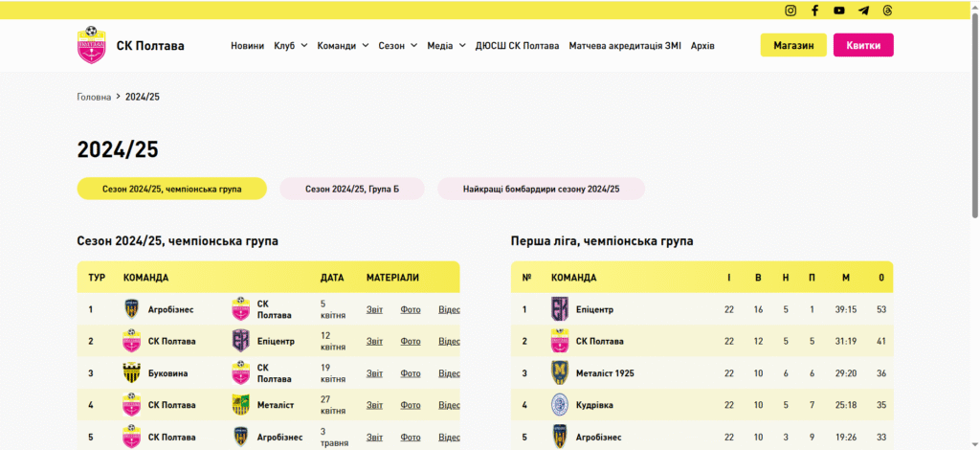Viewport: 980px width, 450px height.
Task: Click Епіцентр team name in standings
Action: [x=594, y=309]
